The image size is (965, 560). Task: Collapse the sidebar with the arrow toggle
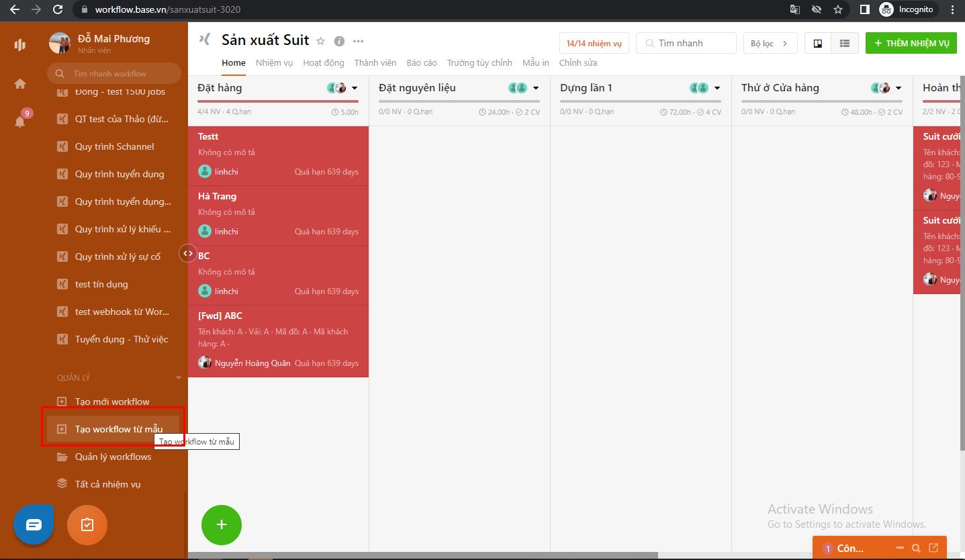click(188, 253)
